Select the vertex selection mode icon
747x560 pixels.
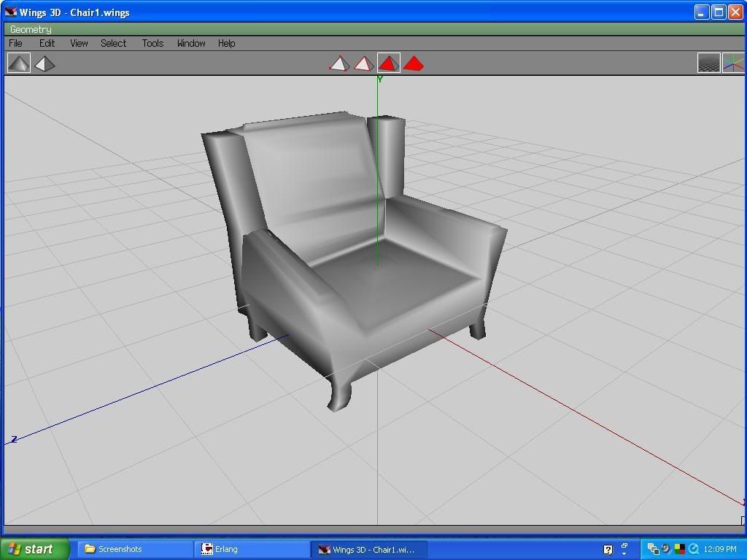[x=339, y=63]
